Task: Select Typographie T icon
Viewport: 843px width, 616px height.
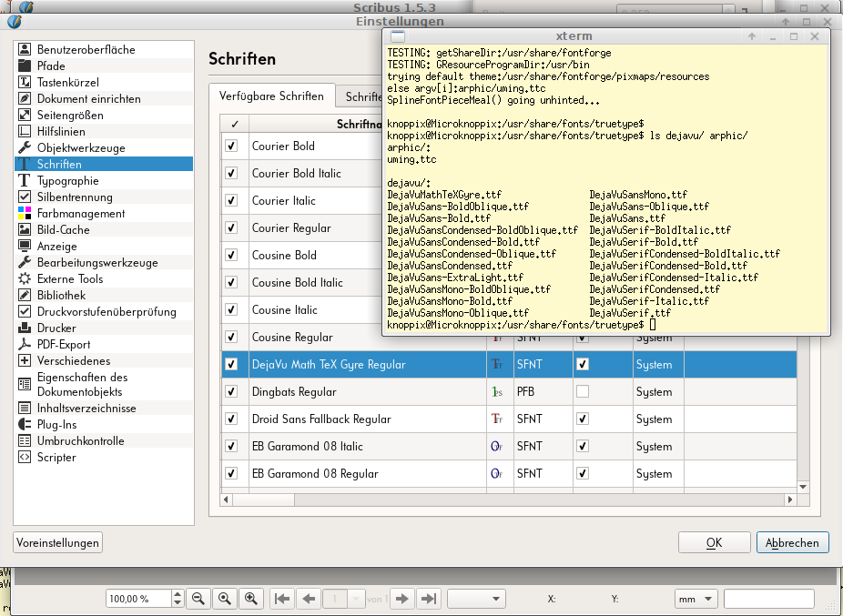Action: click(x=25, y=180)
